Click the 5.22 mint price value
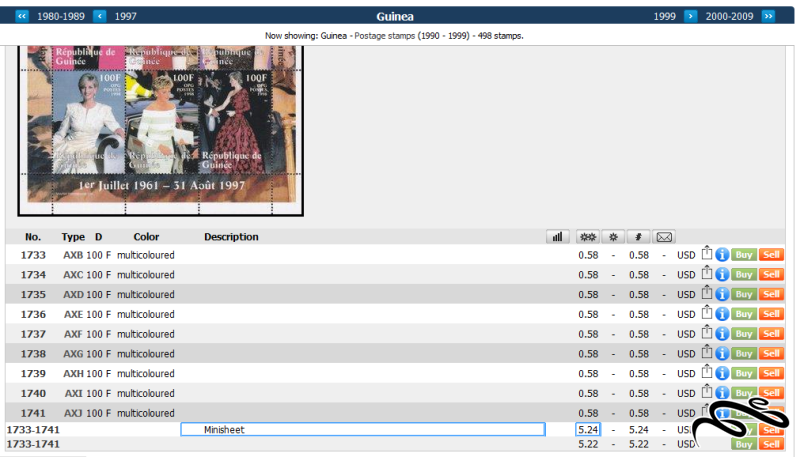The width and height of the screenshot is (800, 457). (588, 444)
